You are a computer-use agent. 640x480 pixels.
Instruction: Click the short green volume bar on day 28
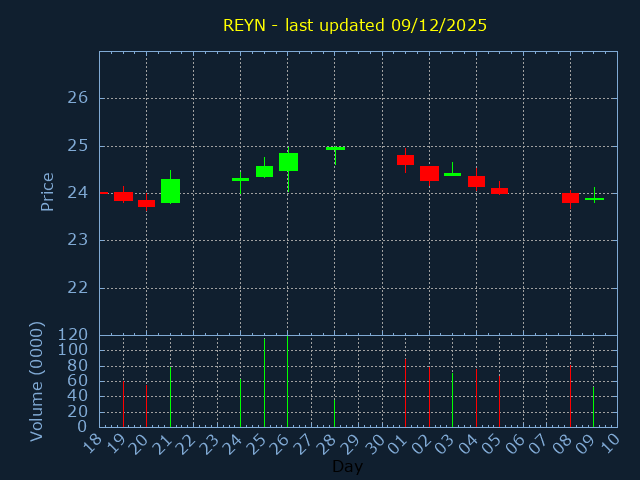335,412
